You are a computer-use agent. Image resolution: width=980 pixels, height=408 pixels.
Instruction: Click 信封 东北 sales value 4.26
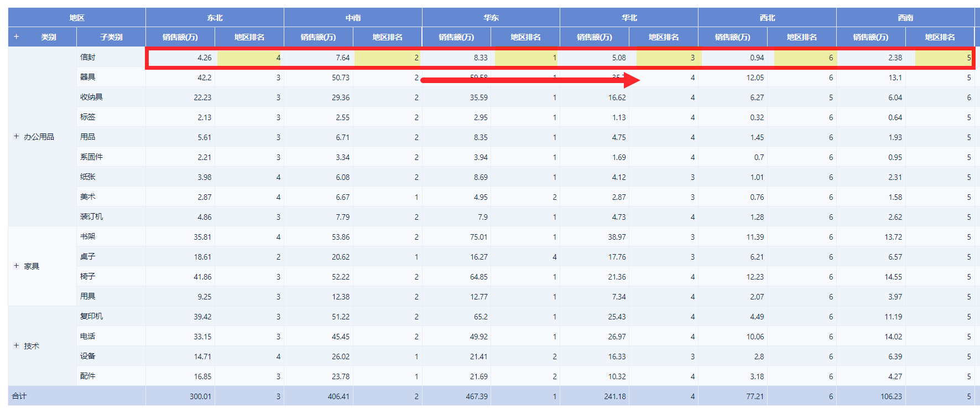coord(204,58)
